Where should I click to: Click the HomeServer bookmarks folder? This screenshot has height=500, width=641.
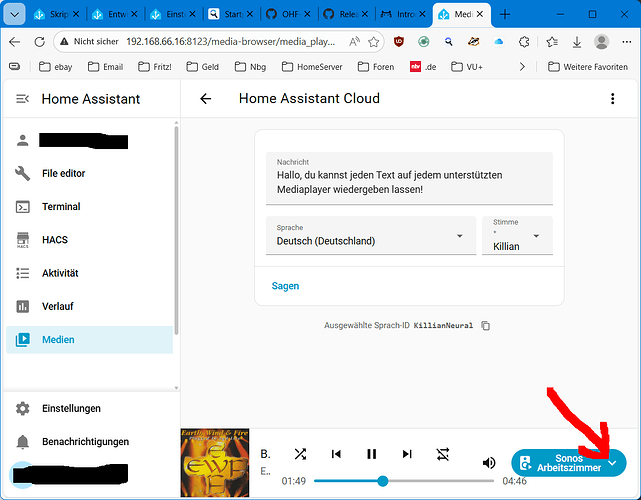click(x=312, y=67)
